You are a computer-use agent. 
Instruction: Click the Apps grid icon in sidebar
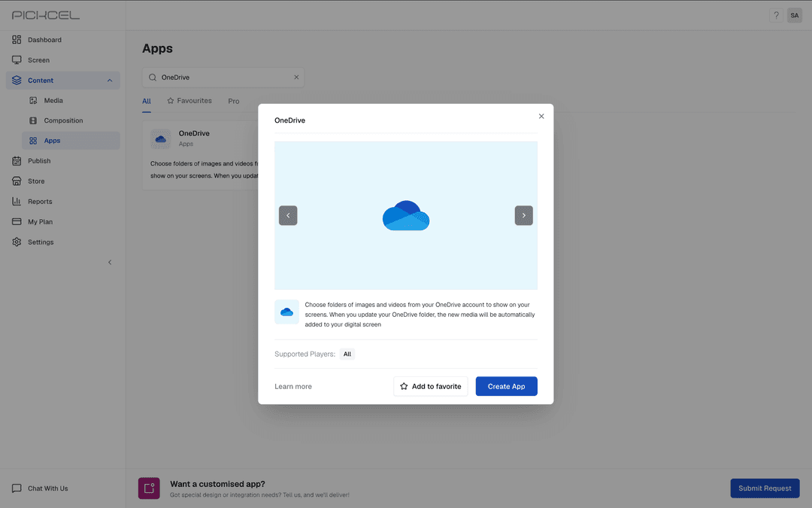33,141
